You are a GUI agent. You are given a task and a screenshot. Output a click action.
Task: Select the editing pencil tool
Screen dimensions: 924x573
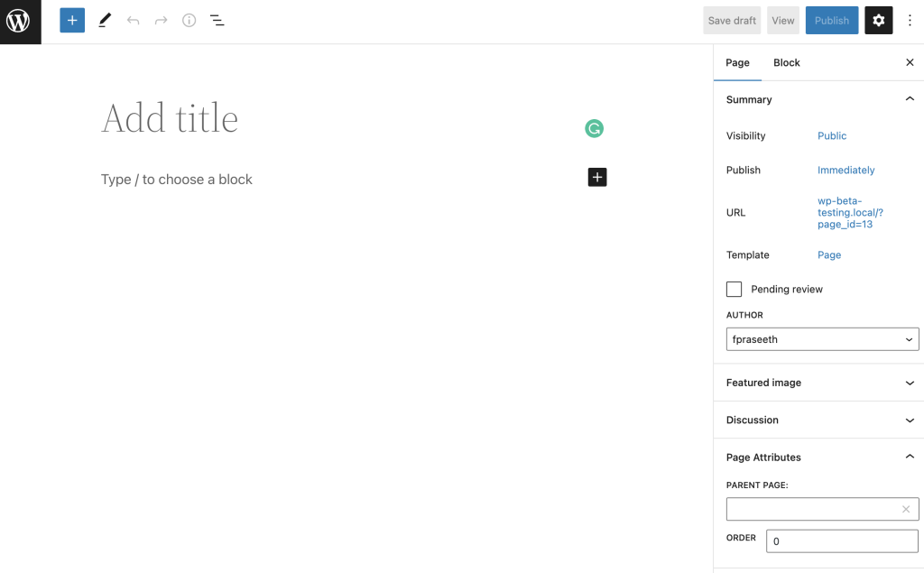tap(104, 20)
